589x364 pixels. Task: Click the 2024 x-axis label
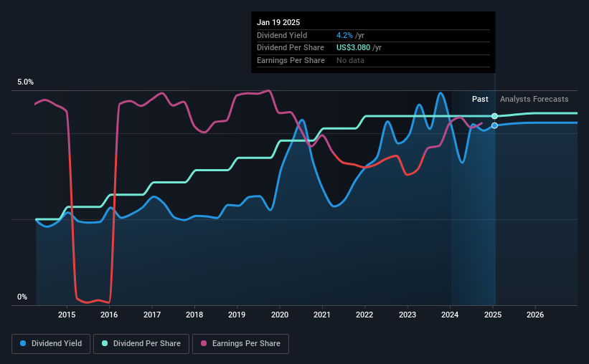450,315
